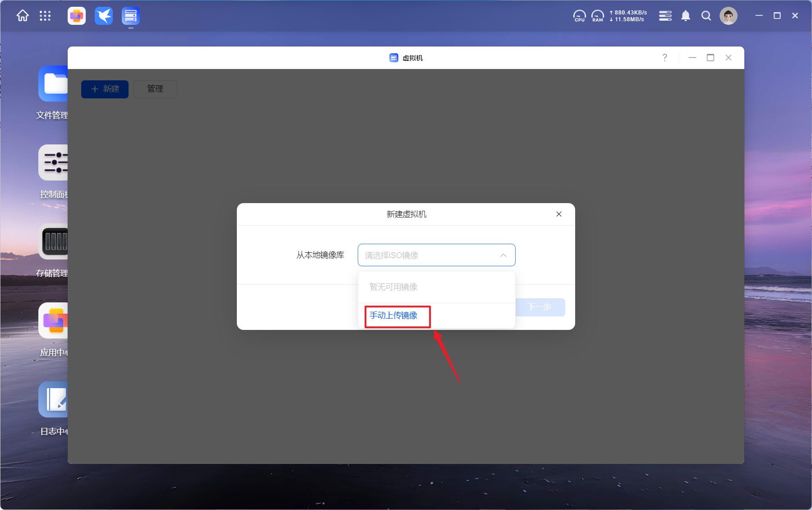Click the help question mark icon

pos(664,58)
